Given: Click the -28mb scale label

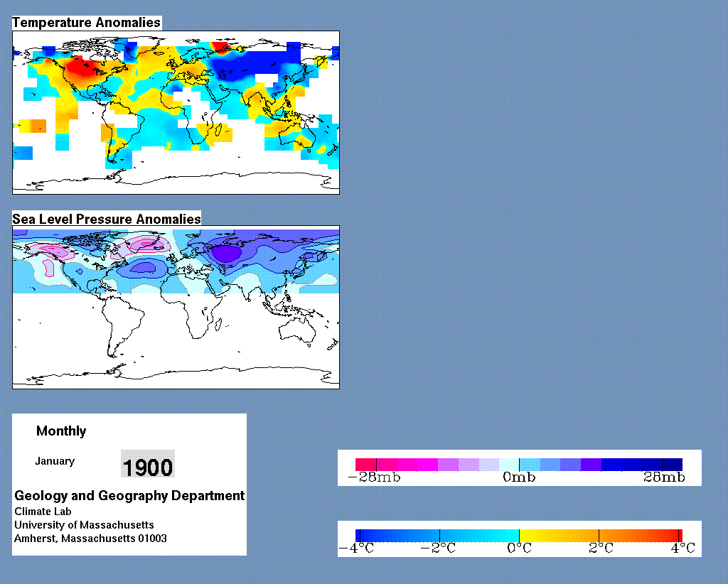Looking at the screenshot, I should tap(374, 477).
